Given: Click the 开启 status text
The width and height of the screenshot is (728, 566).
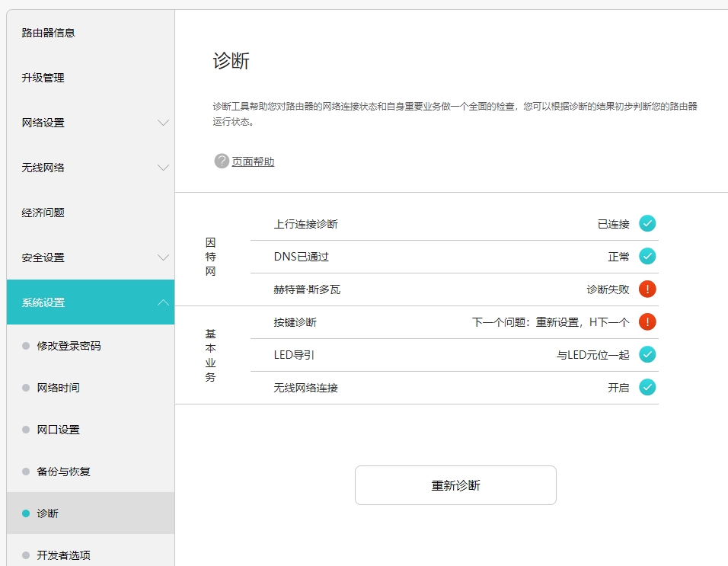Looking at the screenshot, I should point(619,388).
